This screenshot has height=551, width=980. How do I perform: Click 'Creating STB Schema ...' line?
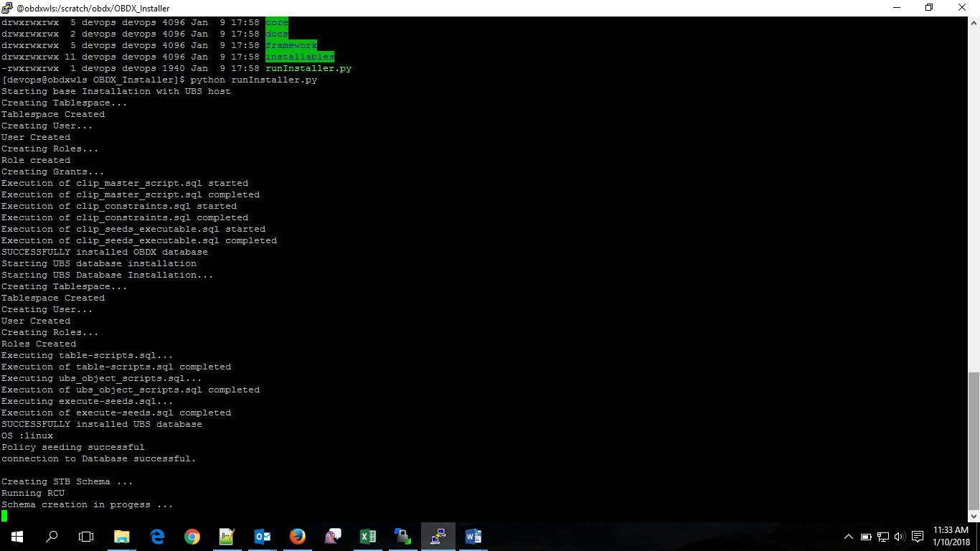(67, 481)
